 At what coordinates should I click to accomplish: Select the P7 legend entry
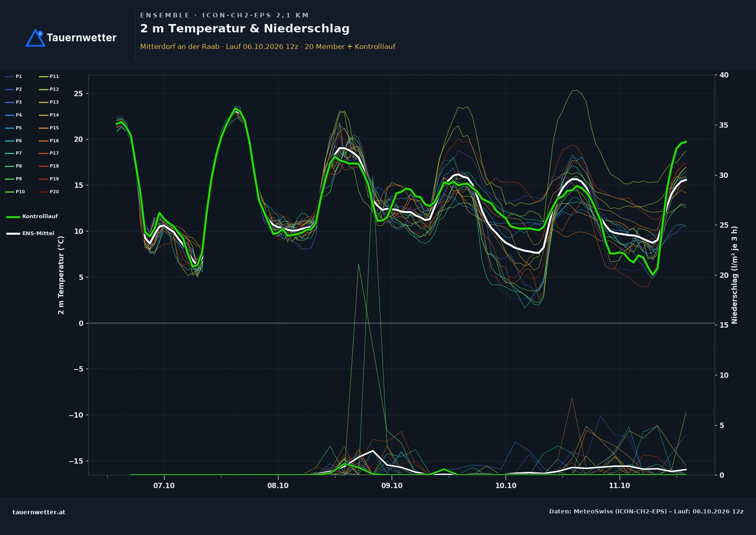[x=14, y=153]
